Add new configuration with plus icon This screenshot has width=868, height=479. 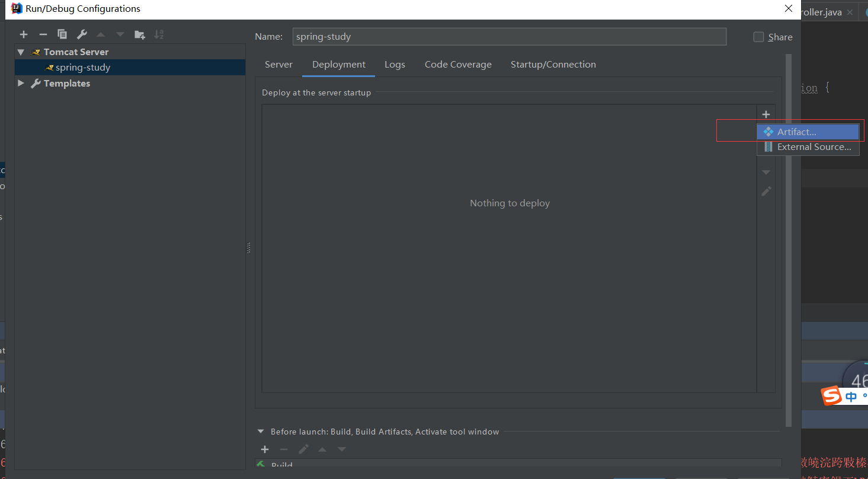(x=24, y=34)
